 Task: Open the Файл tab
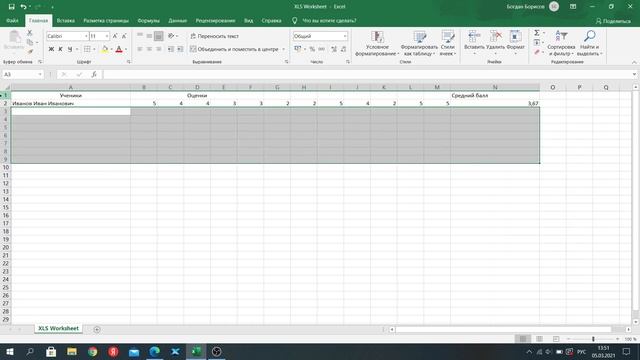click(x=12, y=20)
